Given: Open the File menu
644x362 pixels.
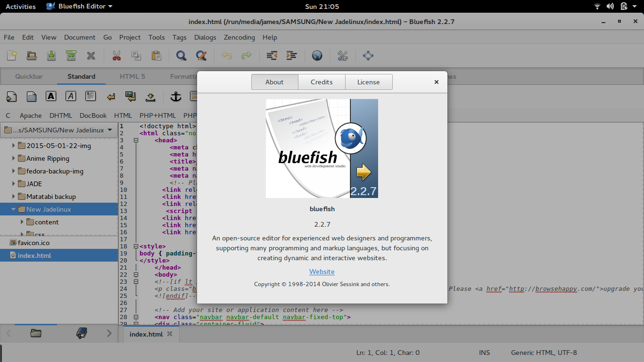Looking at the screenshot, I should (x=9, y=37).
